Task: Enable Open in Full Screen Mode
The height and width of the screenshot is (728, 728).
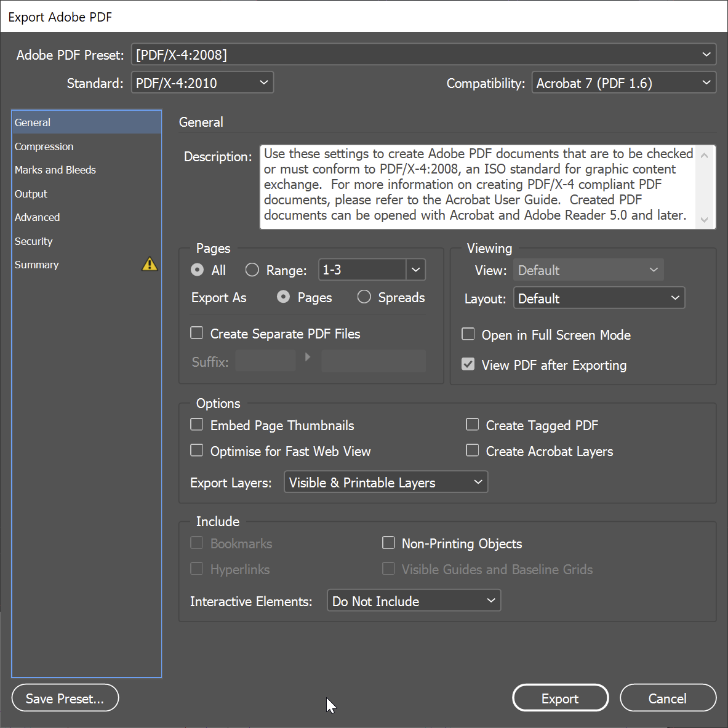Action: [x=468, y=334]
